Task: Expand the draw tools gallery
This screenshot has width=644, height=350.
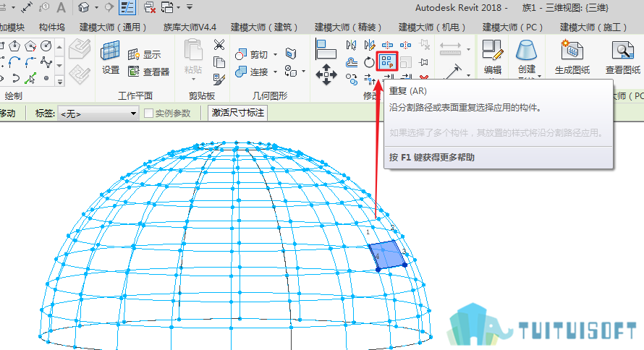Action: pyautogui.click(x=60, y=81)
